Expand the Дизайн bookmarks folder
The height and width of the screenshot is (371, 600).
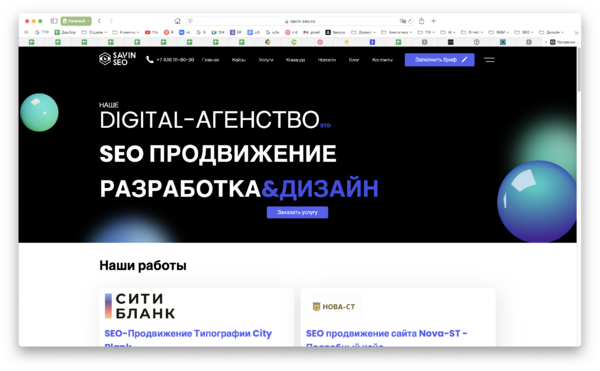tap(551, 32)
